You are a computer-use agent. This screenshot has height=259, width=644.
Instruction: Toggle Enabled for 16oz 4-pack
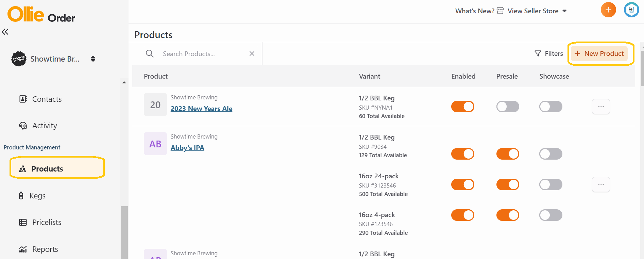pyautogui.click(x=463, y=215)
